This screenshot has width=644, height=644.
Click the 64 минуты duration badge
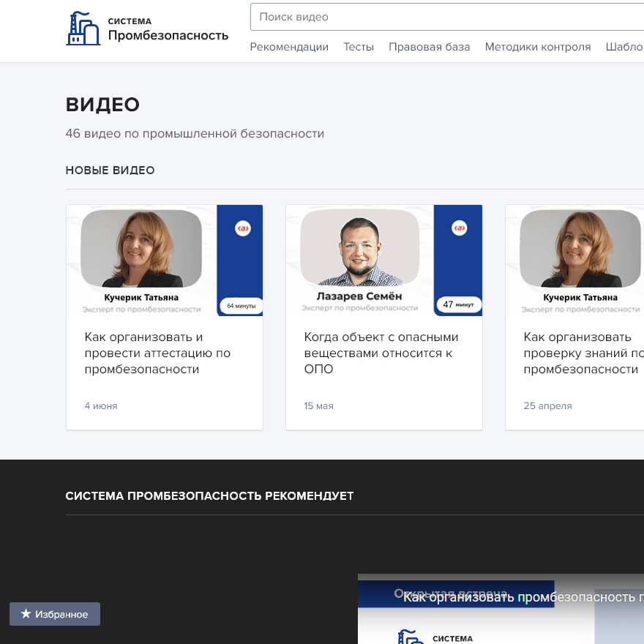tap(241, 306)
